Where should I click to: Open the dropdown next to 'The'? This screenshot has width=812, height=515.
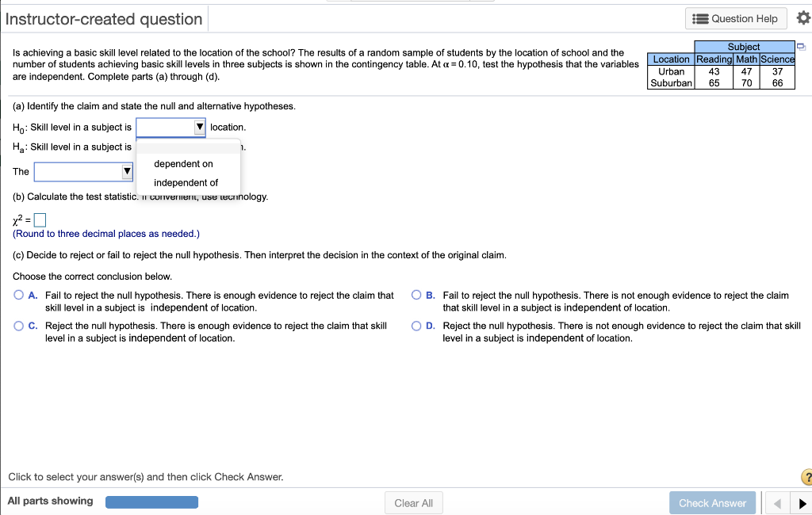82,171
